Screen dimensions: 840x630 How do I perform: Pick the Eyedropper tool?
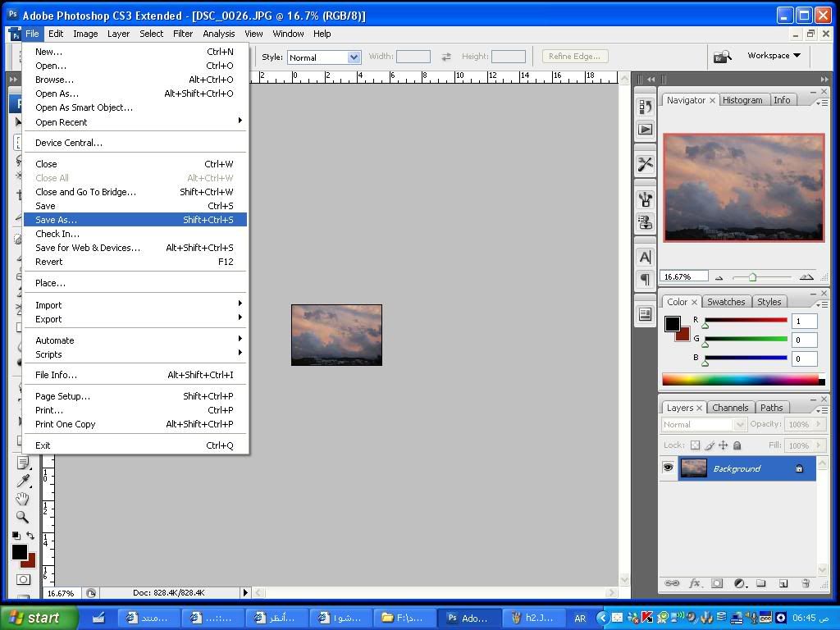pyautogui.click(x=22, y=481)
